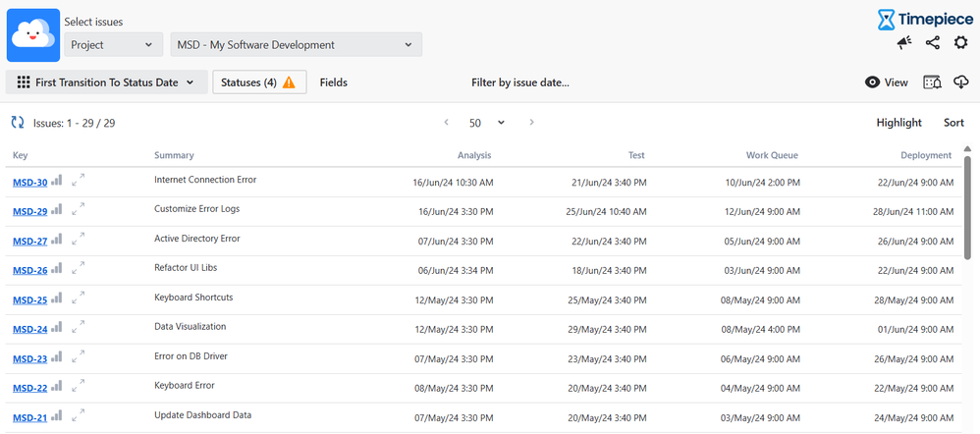This screenshot has width=980, height=434.
Task: Open the Project type dropdown
Action: click(114, 44)
